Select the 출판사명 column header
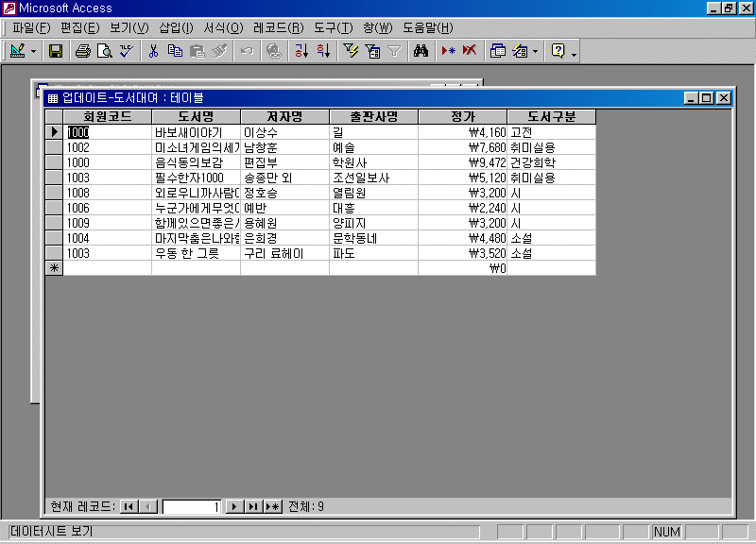Image resolution: width=756 pixels, height=544 pixels. point(373,116)
